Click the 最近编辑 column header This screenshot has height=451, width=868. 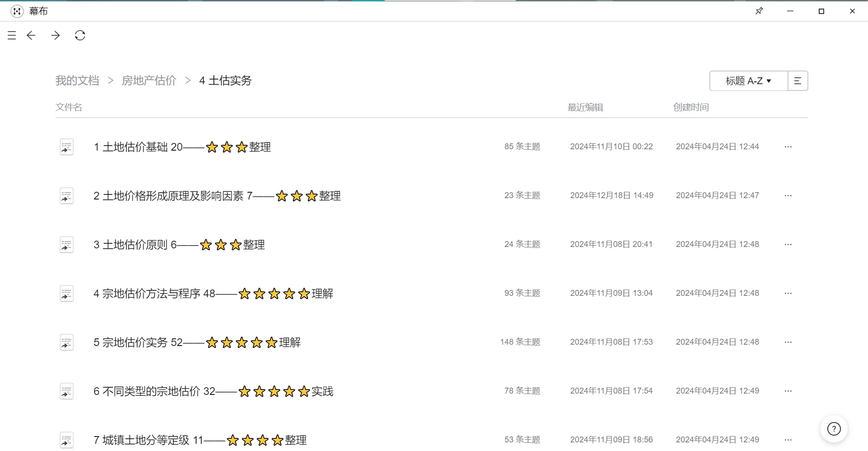coord(585,107)
